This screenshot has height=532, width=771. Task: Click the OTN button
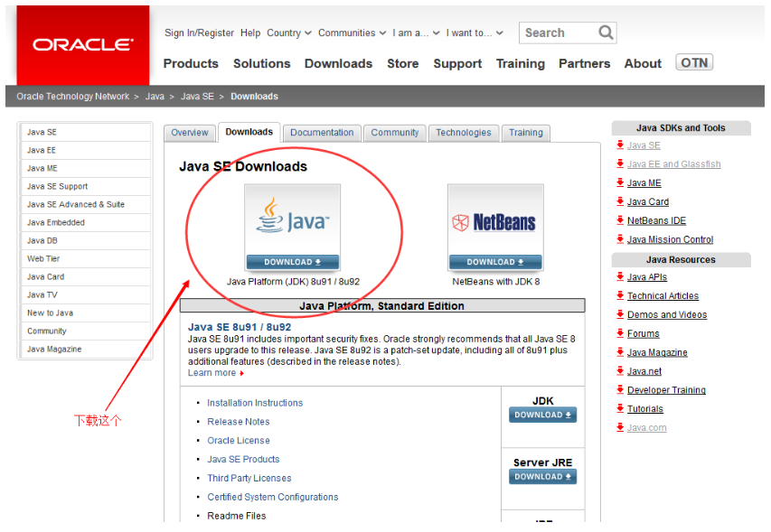tap(694, 62)
